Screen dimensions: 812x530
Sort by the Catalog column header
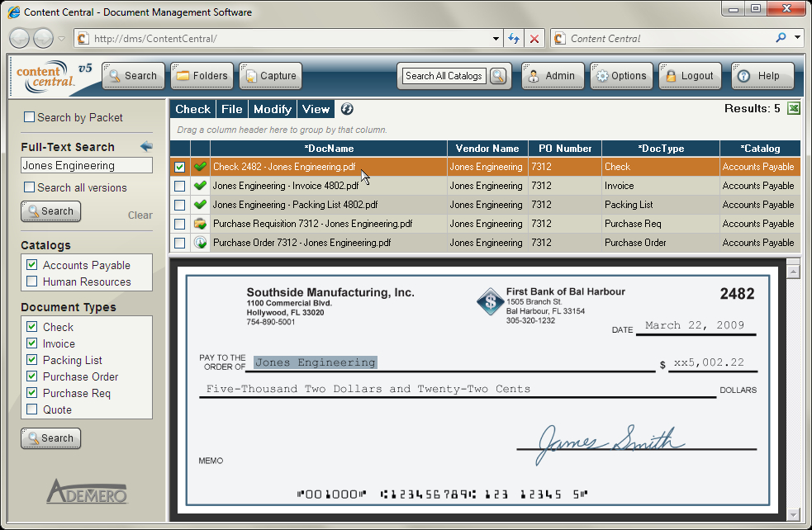click(760, 149)
